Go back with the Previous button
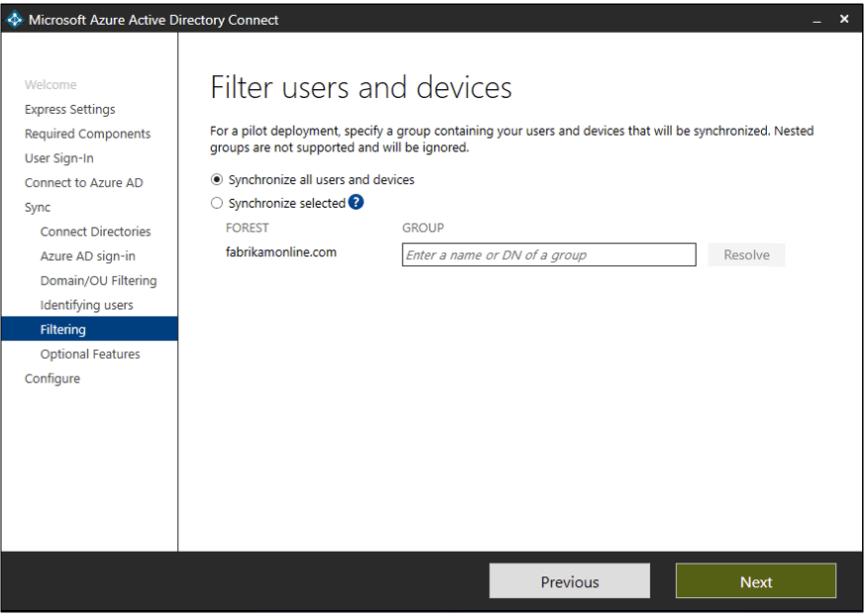This screenshot has height=616, width=867. pos(569,581)
